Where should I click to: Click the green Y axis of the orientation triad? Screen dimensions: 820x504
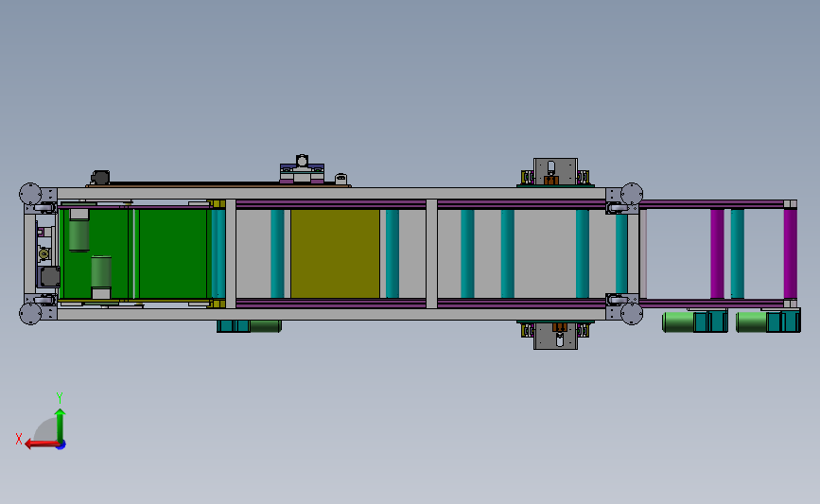pos(61,425)
